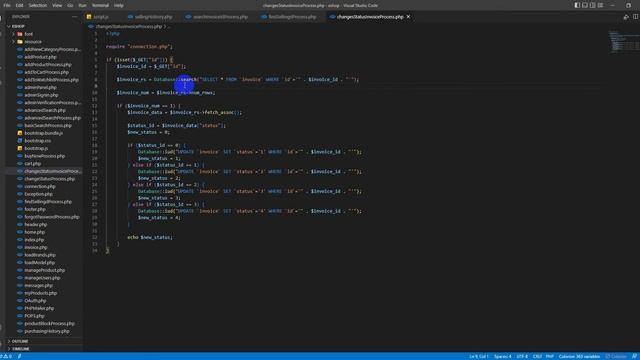Click the bootstrap.css file icon
The width and height of the screenshot is (640, 360).
[x=20, y=141]
